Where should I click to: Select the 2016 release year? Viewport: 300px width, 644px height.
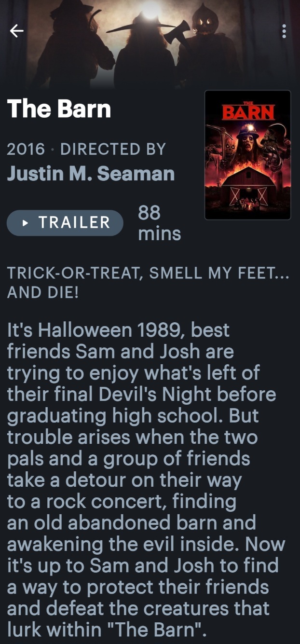27,149
